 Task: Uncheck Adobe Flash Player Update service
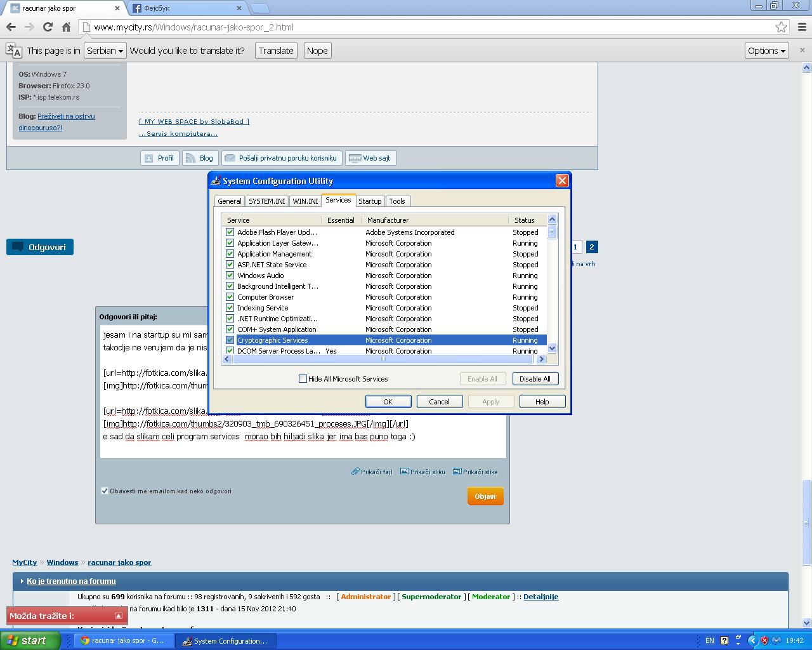230,232
